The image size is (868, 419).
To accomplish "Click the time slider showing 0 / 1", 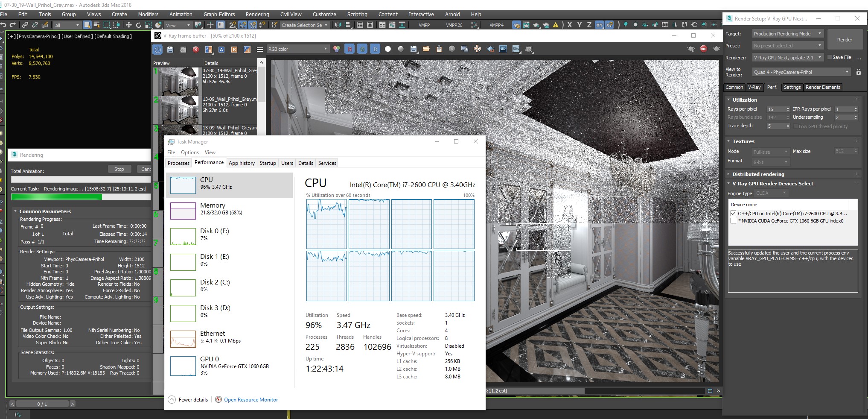I will tap(42, 404).
